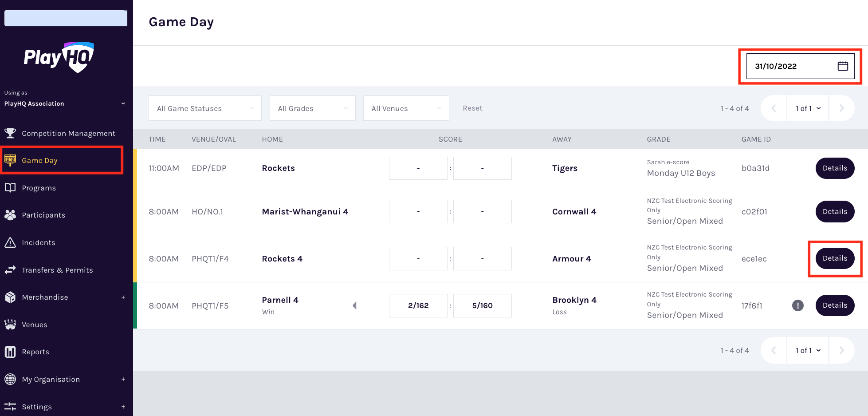Click the Incidents warning triangle icon
This screenshot has width=868, height=416.
(x=10, y=242)
